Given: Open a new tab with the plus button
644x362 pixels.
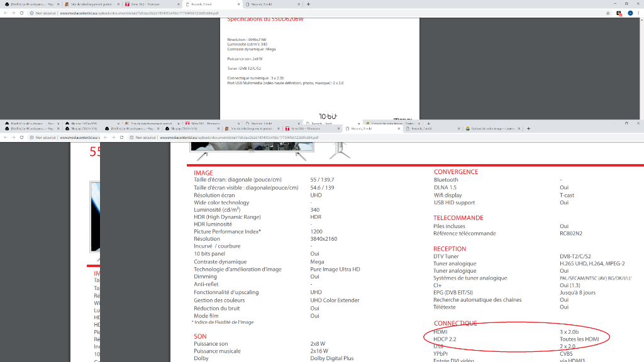Looking at the screenshot, I should pyautogui.click(x=308, y=4).
